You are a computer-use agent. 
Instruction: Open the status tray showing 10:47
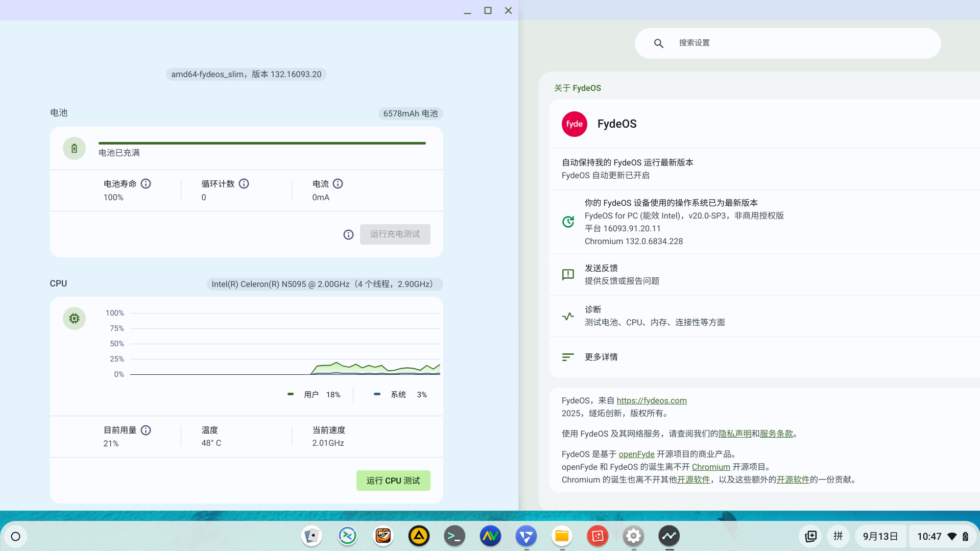(943, 536)
